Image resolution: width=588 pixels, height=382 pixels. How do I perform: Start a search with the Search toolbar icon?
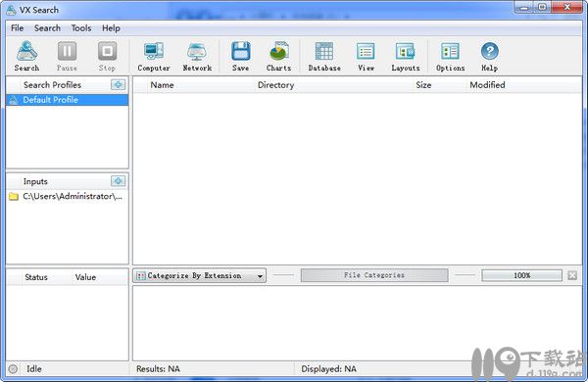pyautogui.click(x=26, y=56)
